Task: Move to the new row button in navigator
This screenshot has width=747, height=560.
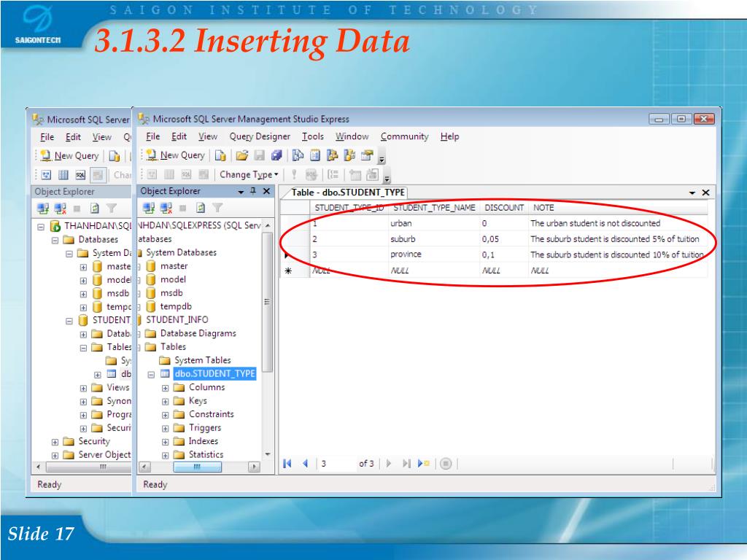Action: 423,463
